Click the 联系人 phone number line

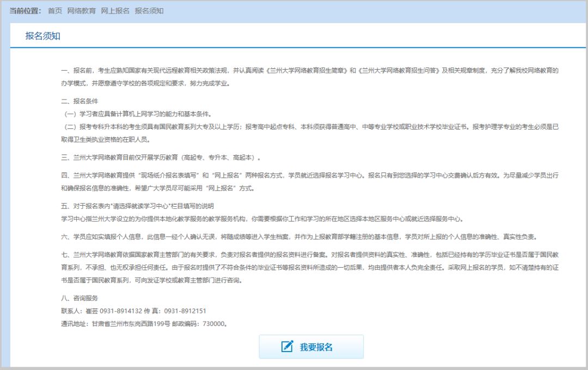[134, 311]
